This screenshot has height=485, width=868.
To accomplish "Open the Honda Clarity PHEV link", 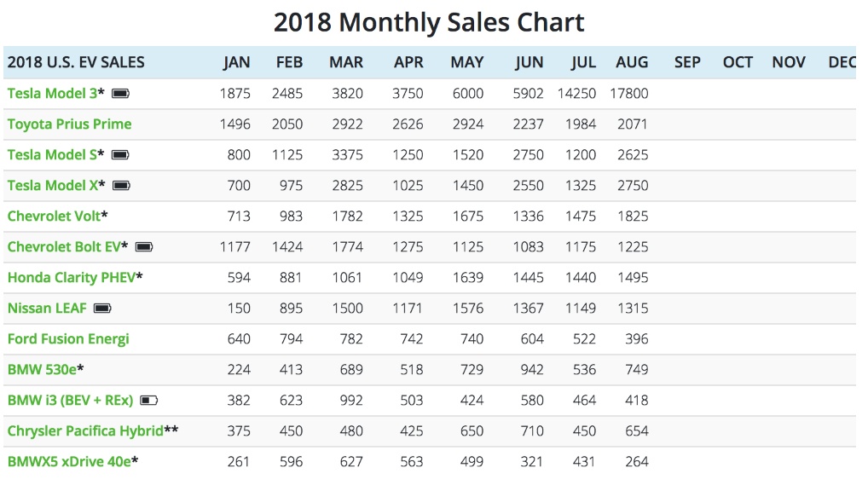I will click(72, 277).
